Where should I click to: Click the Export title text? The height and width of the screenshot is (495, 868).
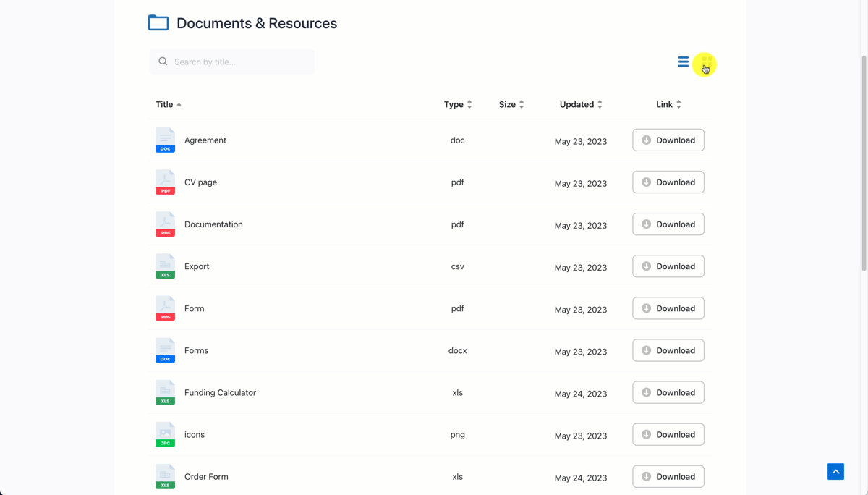coord(197,266)
